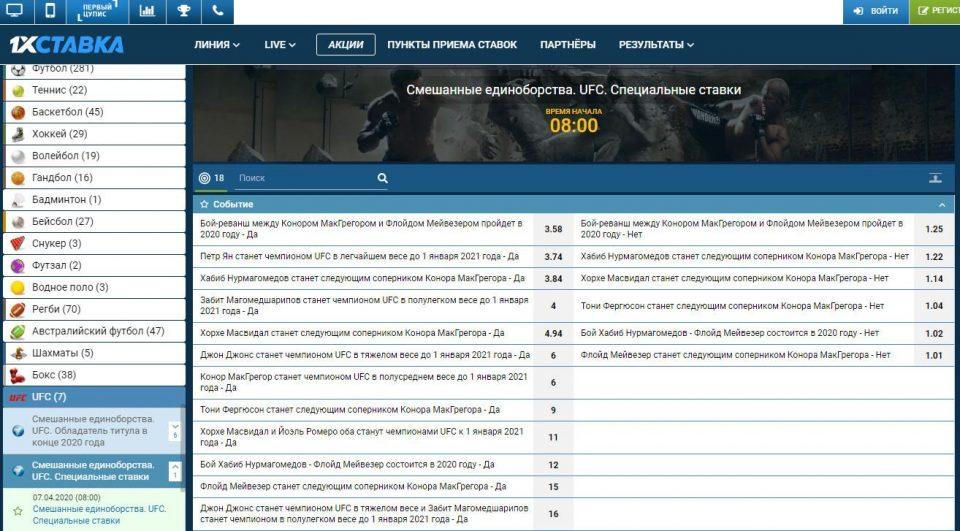Toggle favorite star for 07.04.2020 event
This screenshot has width=960, height=531.
tap(17, 511)
